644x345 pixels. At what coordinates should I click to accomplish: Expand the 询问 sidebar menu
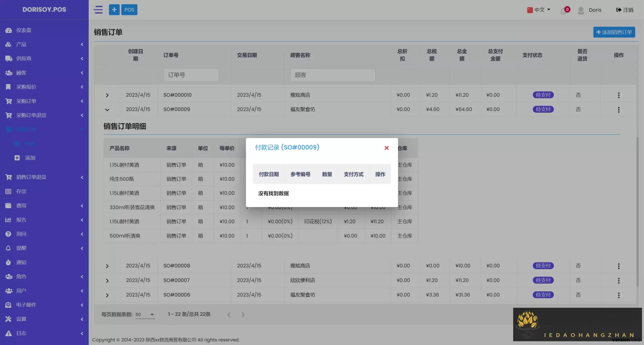pos(44,234)
